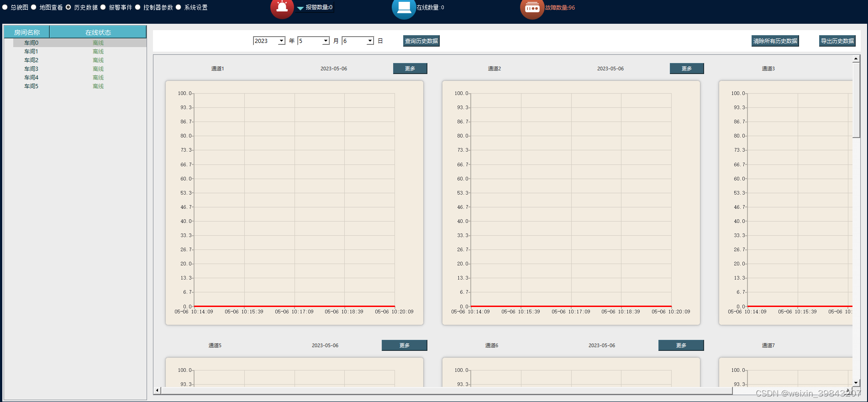868x402 pixels.
Task: Click the 通道1 title label
Action: pyautogui.click(x=217, y=69)
